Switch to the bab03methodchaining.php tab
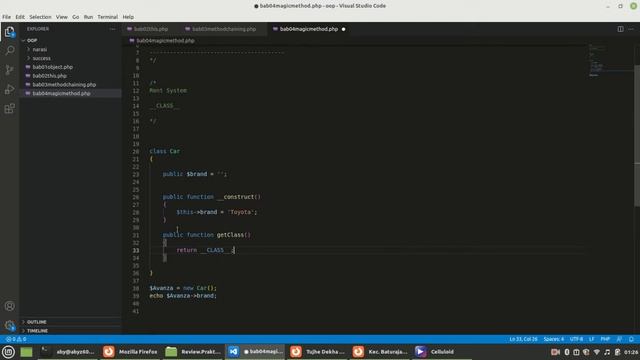This screenshot has width=640, height=360. [224, 29]
